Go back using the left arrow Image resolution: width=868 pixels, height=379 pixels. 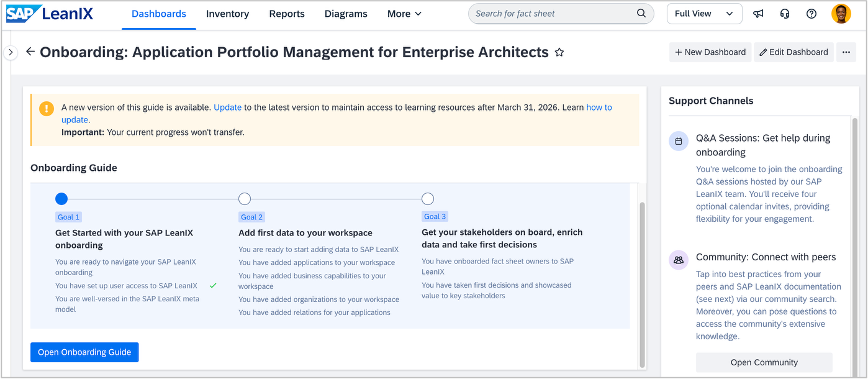pyautogui.click(x=30, y=52)
